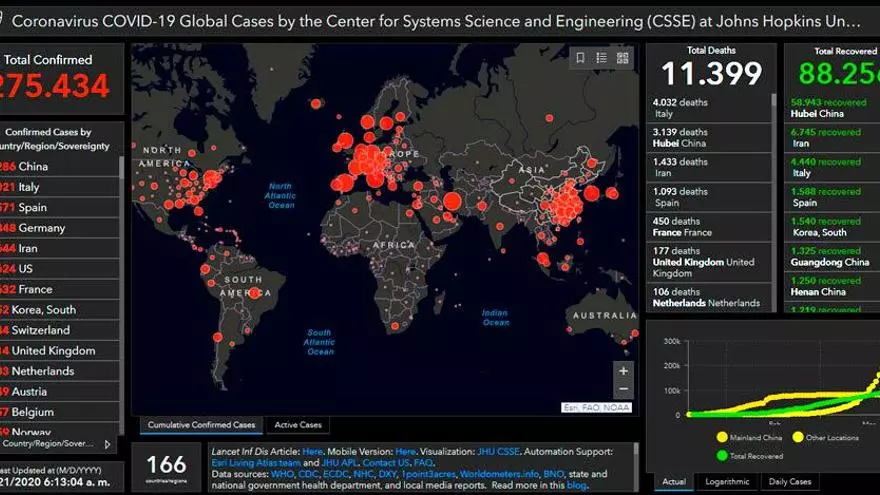Expand the Country/Region/Sovereignty selector arrow

(x=108, y=443)
